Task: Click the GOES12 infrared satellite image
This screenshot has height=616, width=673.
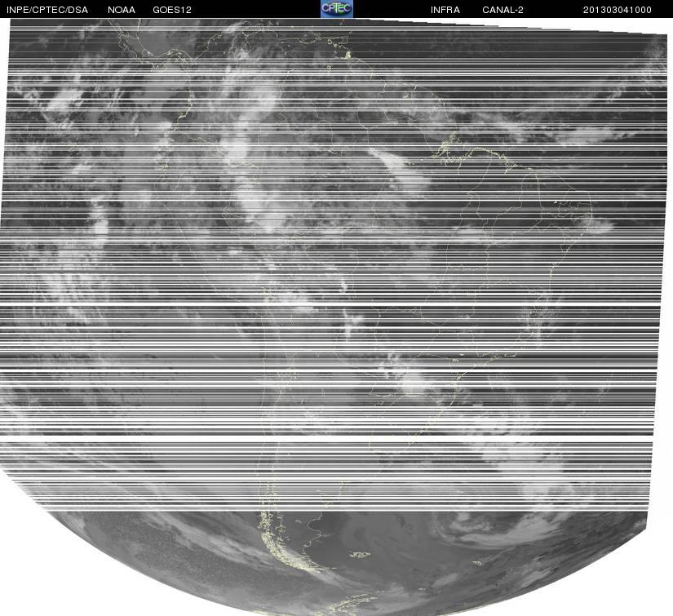Action: (x=336, y=317)
